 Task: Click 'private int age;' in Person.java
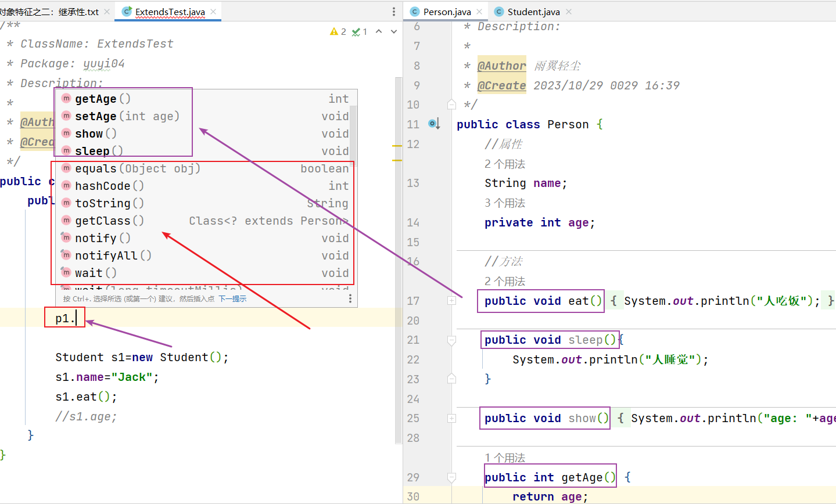[x=540, y=222]
